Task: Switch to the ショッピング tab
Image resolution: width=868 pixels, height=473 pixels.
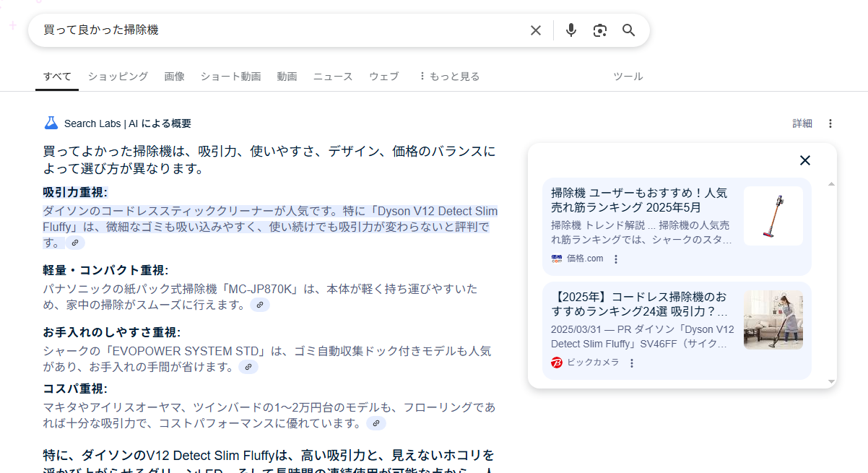Action: 118,77
